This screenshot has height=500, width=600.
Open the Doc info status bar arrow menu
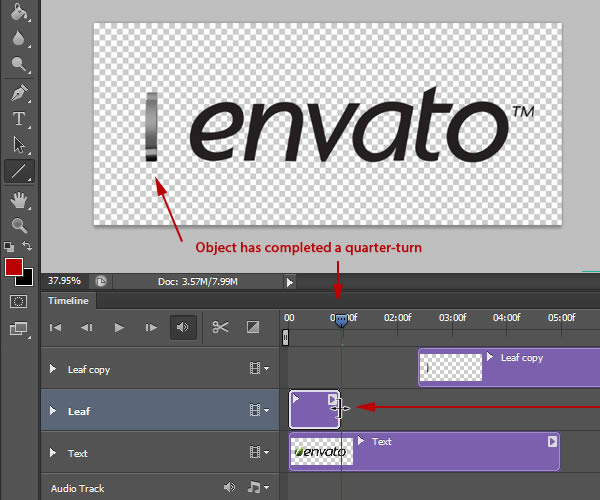point(290,282)
